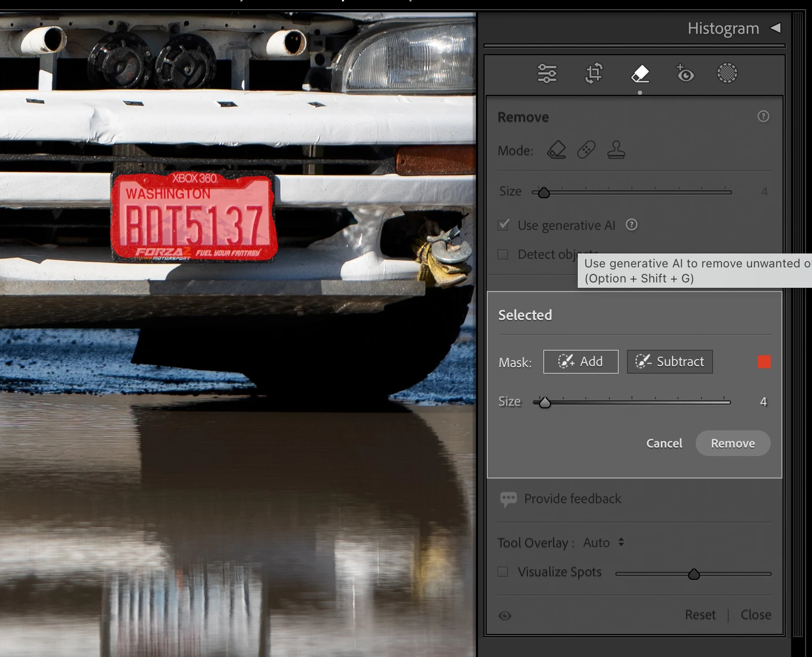Choose the Clone stamp mode icon
Screen dimensions: 812x657
point(616,150)
